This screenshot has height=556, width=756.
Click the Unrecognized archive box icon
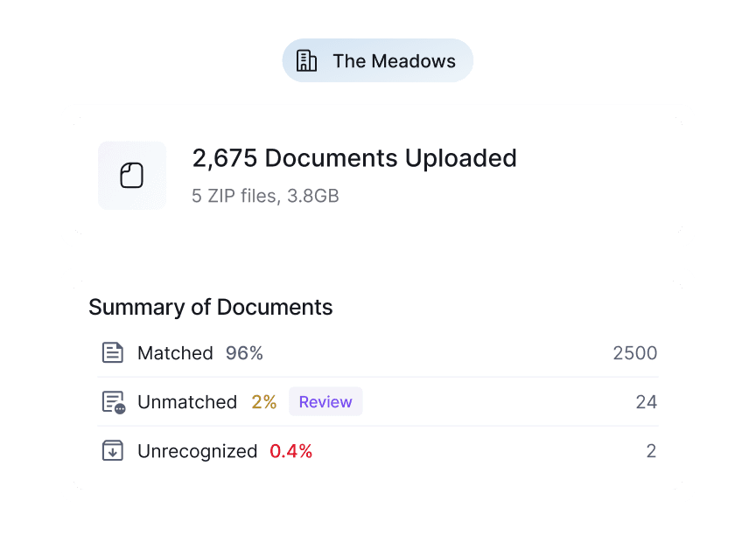pos(113,451)
